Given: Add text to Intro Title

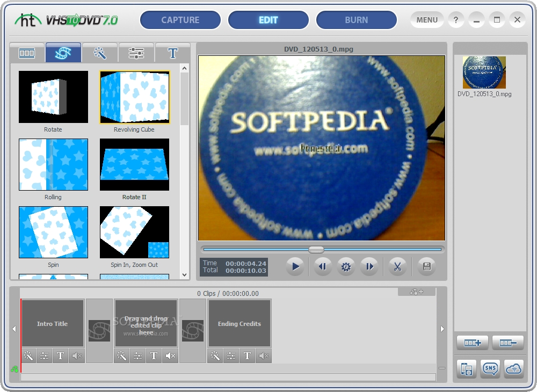Looking at the screenshot, I should [x=61, y=356].
